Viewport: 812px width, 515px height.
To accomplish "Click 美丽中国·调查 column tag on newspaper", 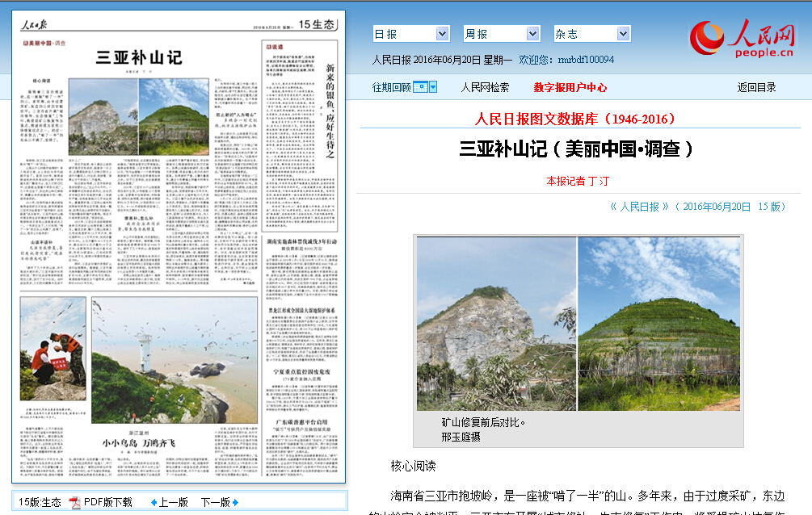I will 44,43.
